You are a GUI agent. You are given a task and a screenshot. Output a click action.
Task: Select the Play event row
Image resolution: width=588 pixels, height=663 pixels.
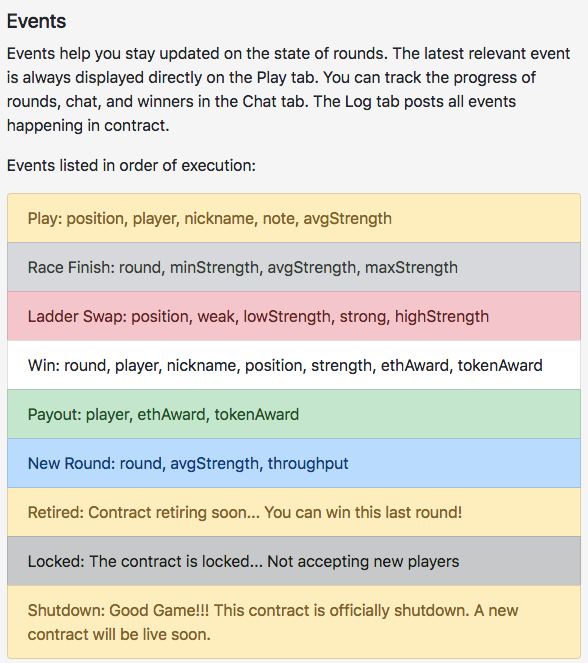click(x=294, y=218)
